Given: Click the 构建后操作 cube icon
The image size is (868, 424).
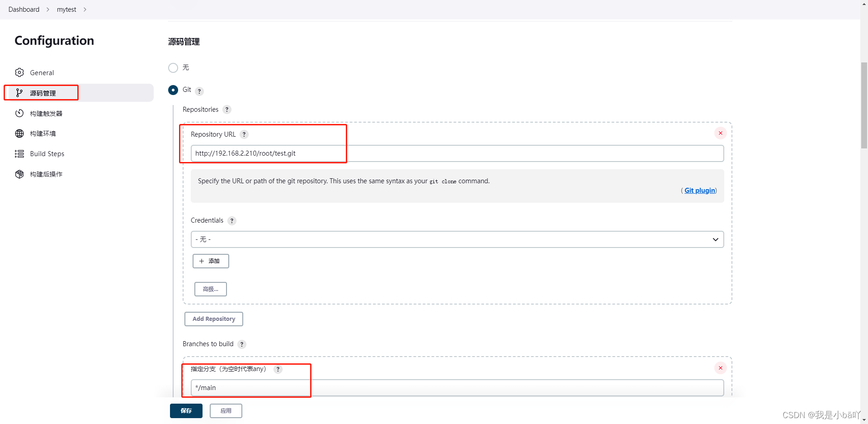Looking at the screenshot, I should click(x=19, y=174).
